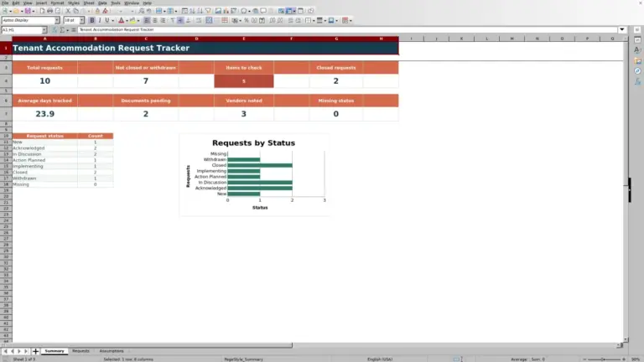Click the row 1 header
Image resolution: width=644 pixels, height=362 pixels.
tap(6, 48)
